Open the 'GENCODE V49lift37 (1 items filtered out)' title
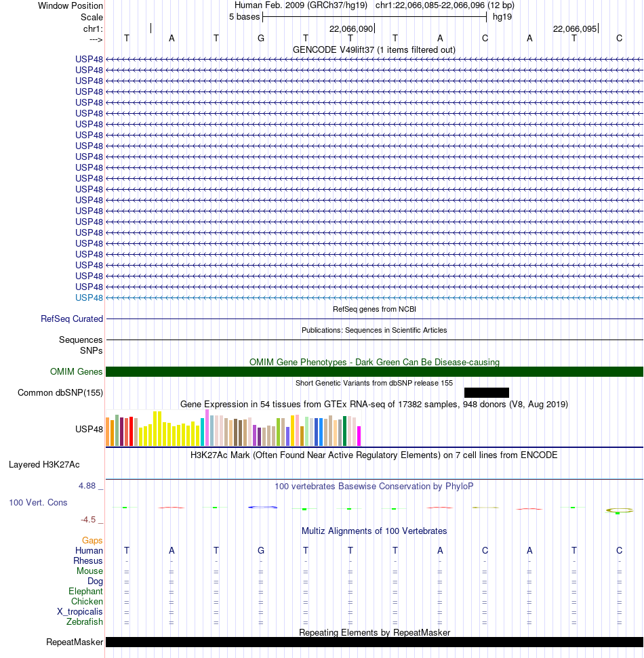The height and width of the screenshot is (658, 644). coord(374,50)
